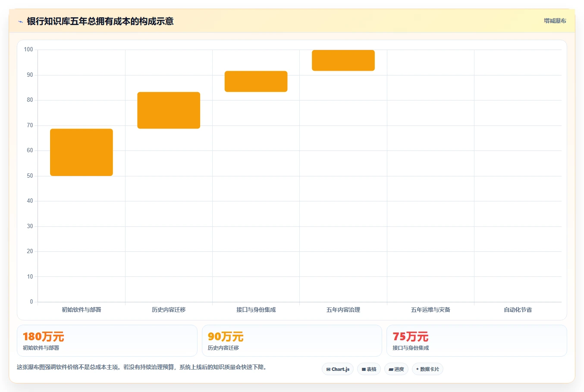Click the 180万元 stat card
This screenshot has width=584, height=392.
pyautogui.click(x=107, y=341)
